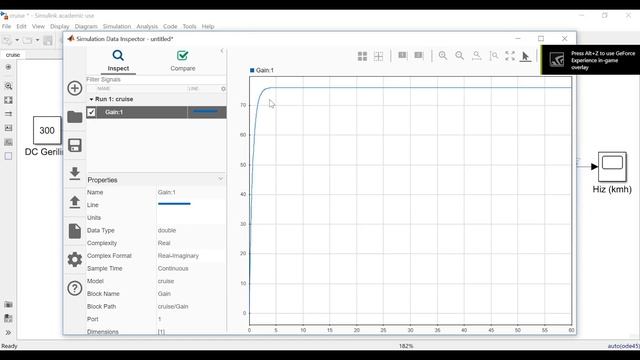Show one data cursor in plot toolbar

402,55
